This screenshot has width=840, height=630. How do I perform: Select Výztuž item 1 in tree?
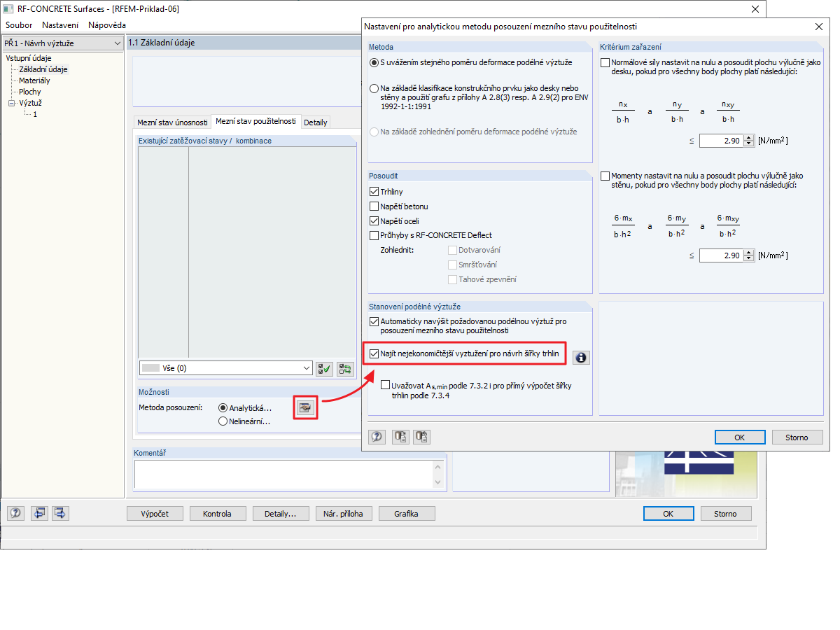(35, 114)
